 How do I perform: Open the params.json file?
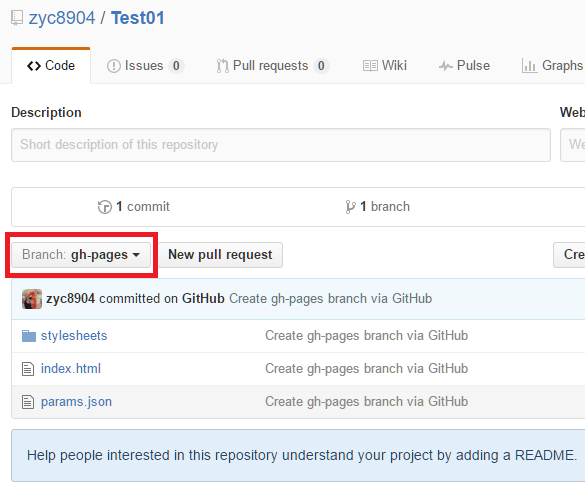click(76, 402)
